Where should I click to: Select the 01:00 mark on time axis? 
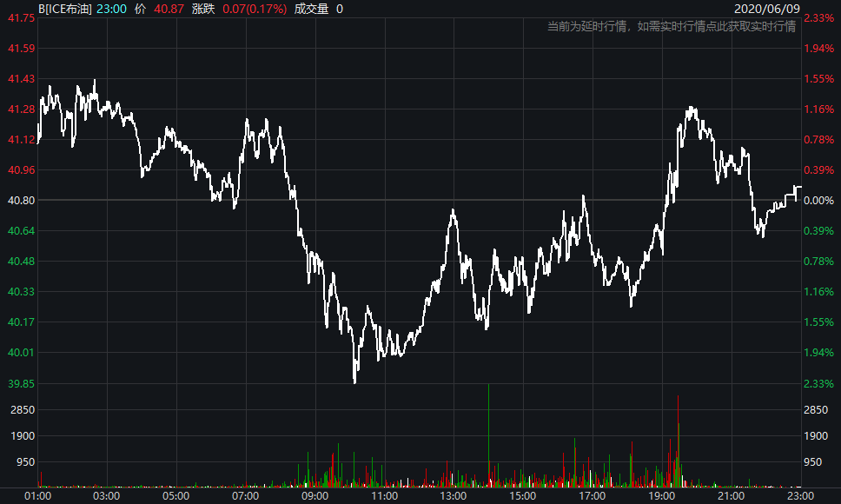point(37,495)
